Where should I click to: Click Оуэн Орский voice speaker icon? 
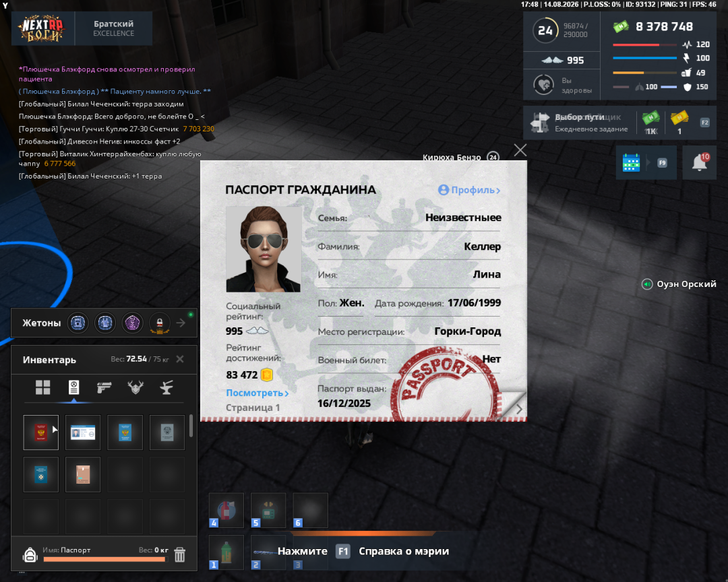(646, 284)
